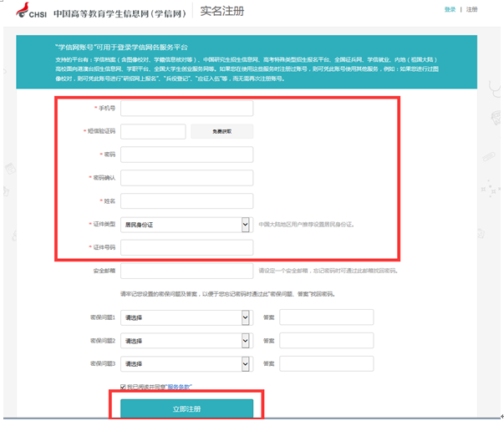The height and width of the screenshot is (421, 504).
Task: Click the answer field for 密保问题1
Action: pos(326,317)
